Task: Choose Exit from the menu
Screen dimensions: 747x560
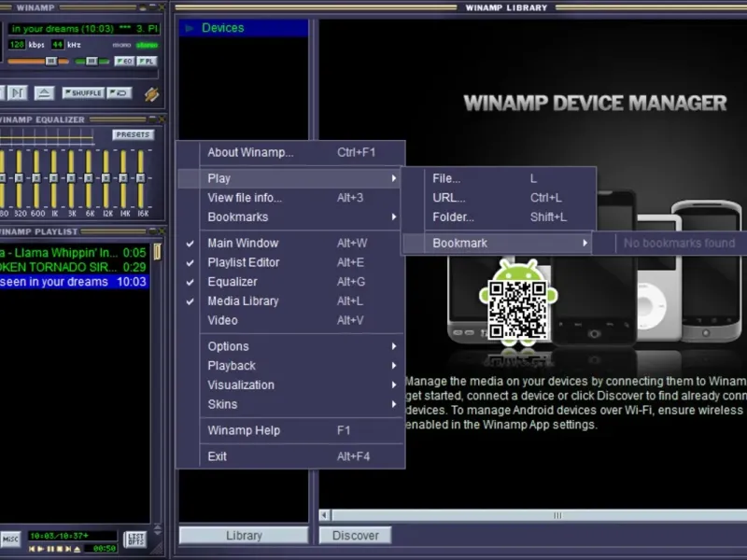Action: coord(291,456)
